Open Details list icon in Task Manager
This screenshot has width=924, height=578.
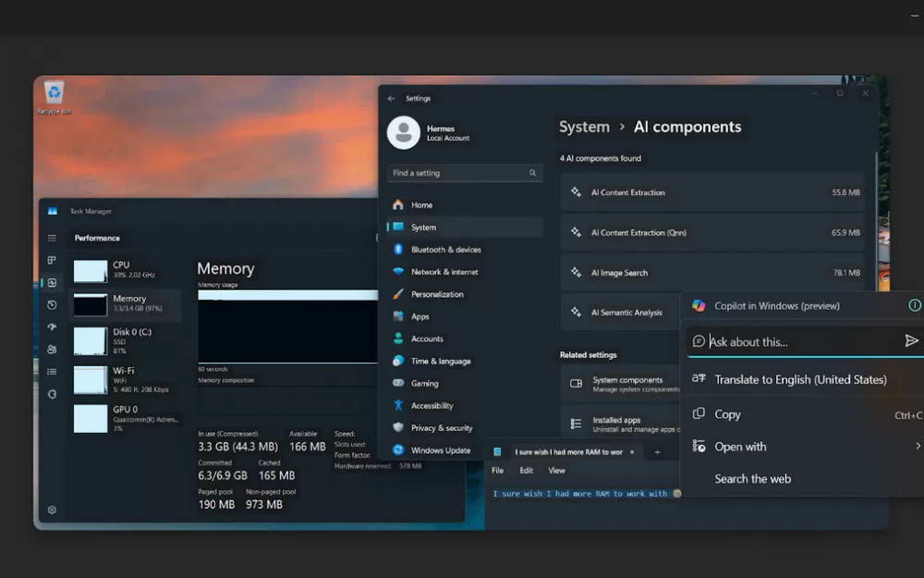click(52, 372)
